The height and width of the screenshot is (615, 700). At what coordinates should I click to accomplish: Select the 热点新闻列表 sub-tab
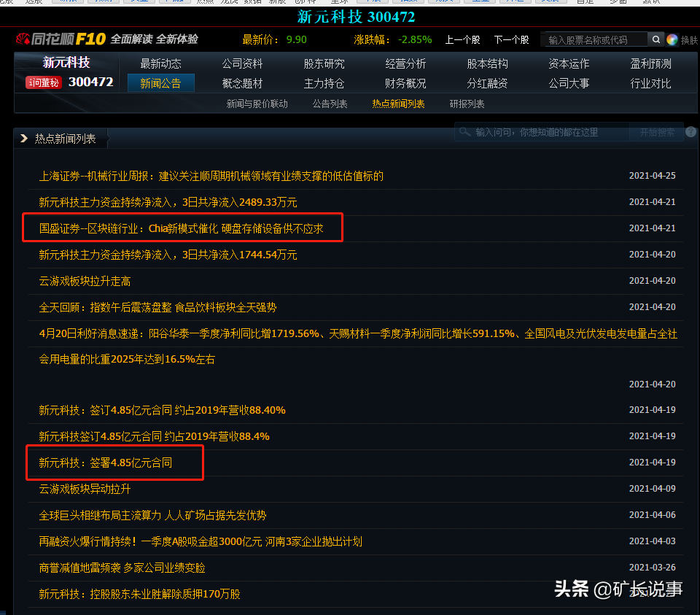coord(398,104)
